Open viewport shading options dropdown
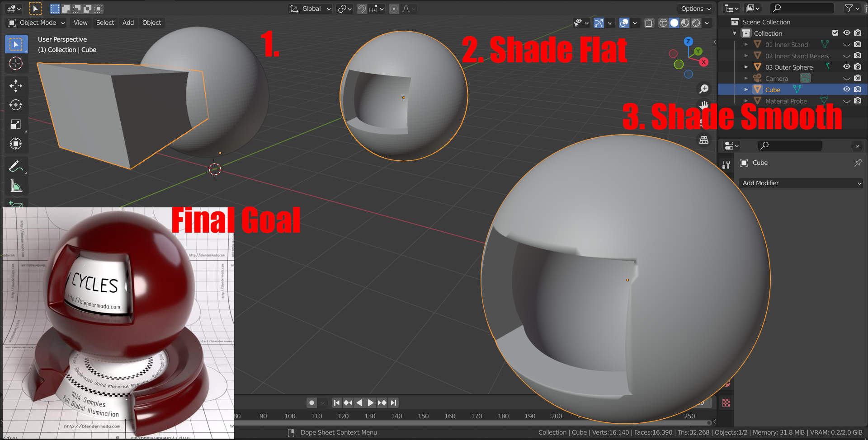This screenshot has width=868, height=440. (707, 23)
